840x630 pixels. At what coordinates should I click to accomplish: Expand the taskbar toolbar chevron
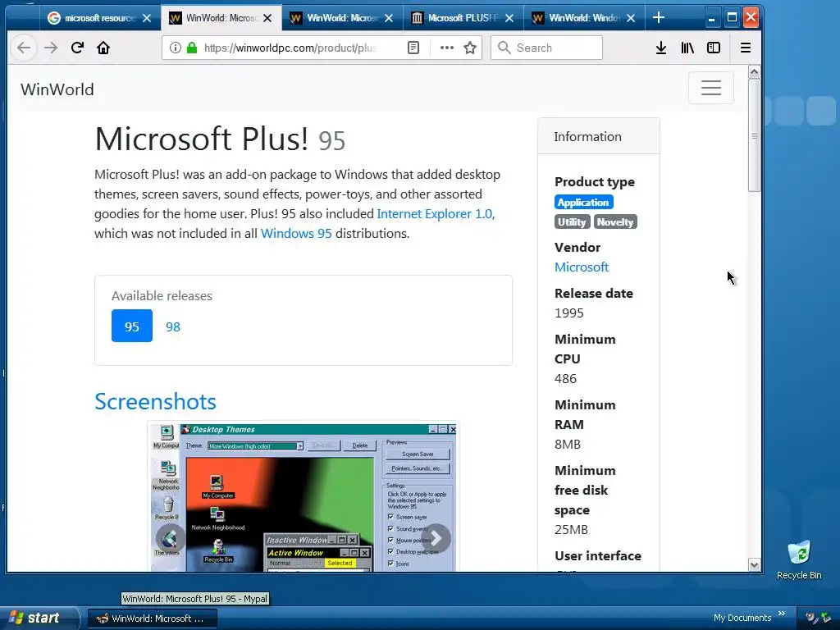(782, 614)
